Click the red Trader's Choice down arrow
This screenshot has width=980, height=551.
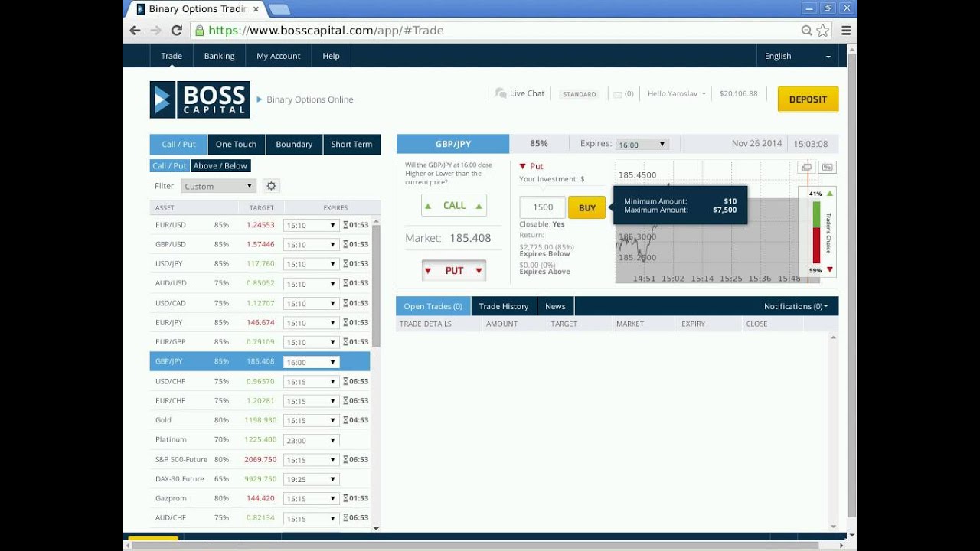830,270
